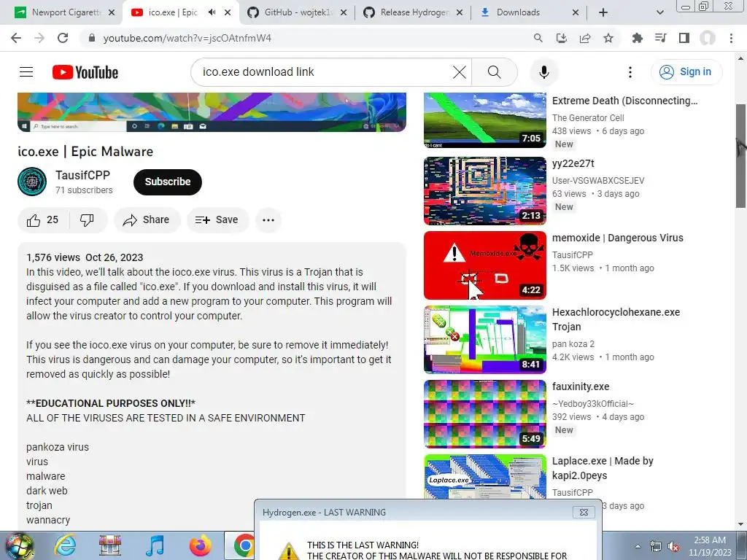Go back to the previous page

tap(16, 38)
